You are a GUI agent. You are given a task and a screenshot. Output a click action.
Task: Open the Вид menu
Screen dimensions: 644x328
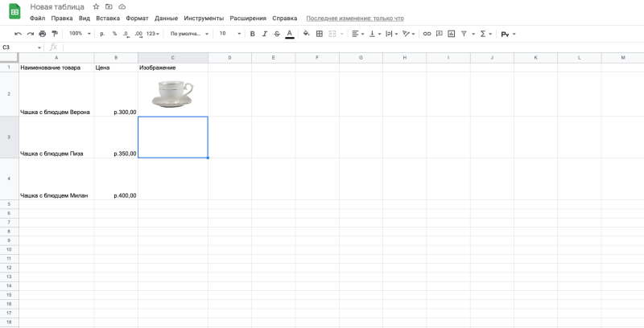point(85,18)
